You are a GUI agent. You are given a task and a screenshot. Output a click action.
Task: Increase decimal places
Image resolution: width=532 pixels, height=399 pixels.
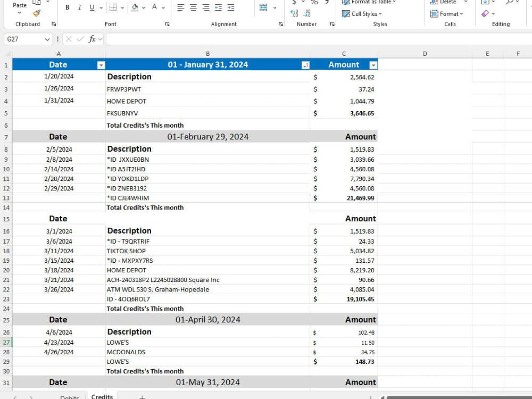click(294, 13)
